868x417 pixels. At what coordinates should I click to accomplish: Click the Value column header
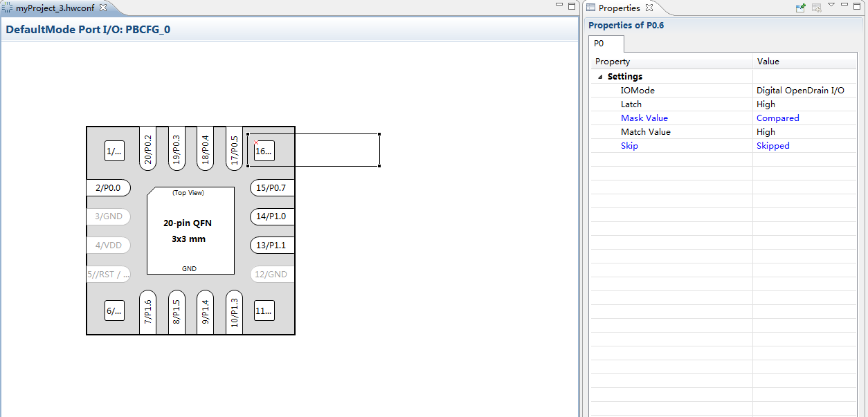(x=805, y=62)
